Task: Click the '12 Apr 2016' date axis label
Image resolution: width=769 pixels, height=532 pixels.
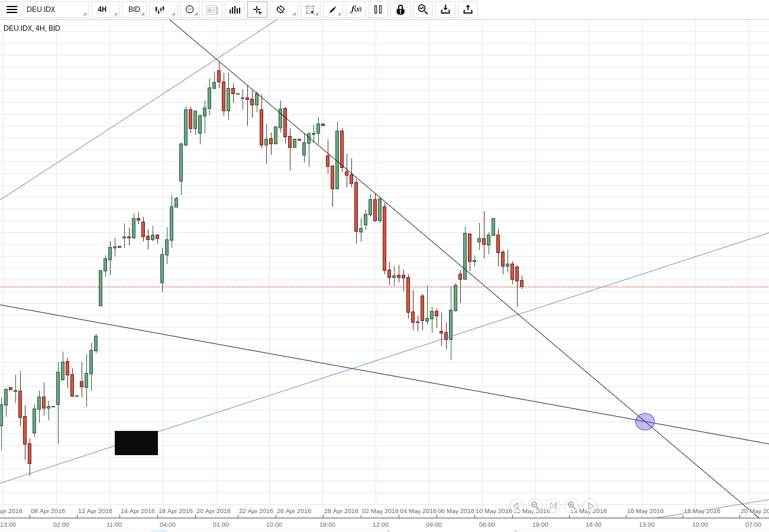Action: (x=95, y=511)
